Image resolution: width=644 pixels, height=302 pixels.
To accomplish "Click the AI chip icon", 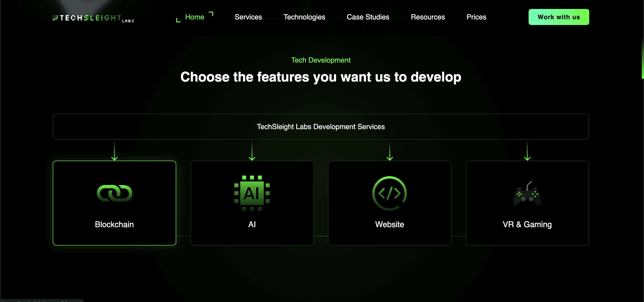I will (x=252, y=193).
